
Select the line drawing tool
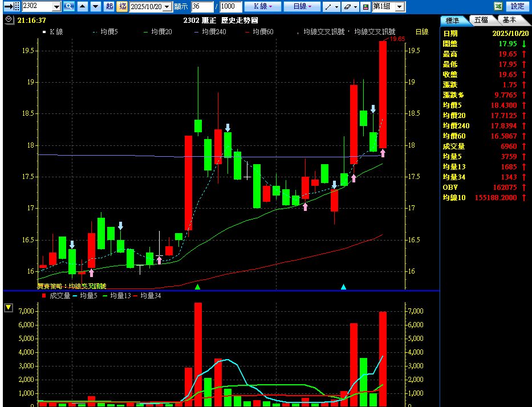pyautogui.click(x=328, y=6)
